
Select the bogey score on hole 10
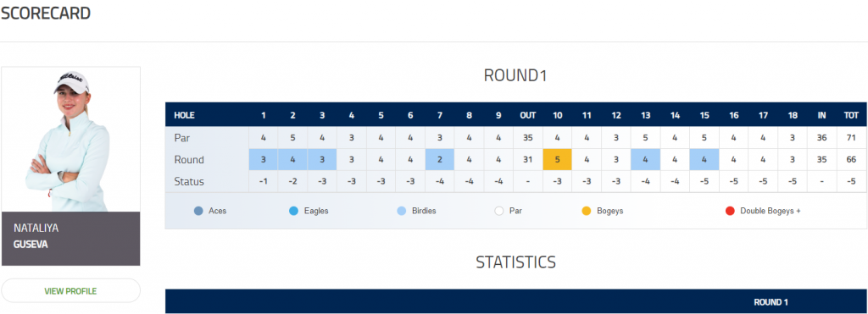[x=558, y=160]
